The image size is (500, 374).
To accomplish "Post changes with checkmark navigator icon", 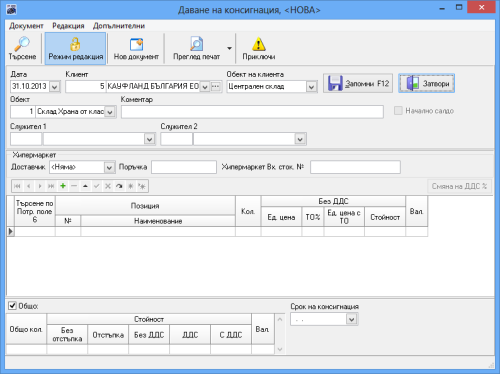I will [97, 186].
